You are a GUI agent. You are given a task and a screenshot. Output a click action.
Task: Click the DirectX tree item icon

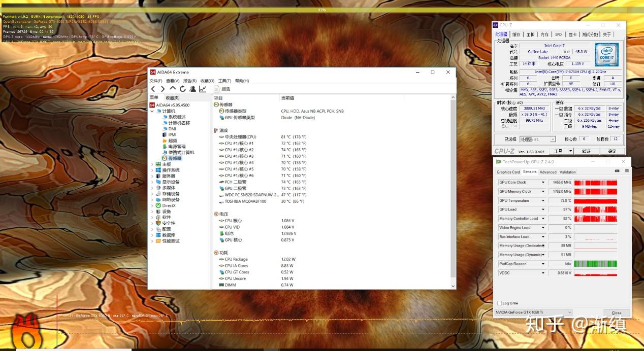pos(158,205)
